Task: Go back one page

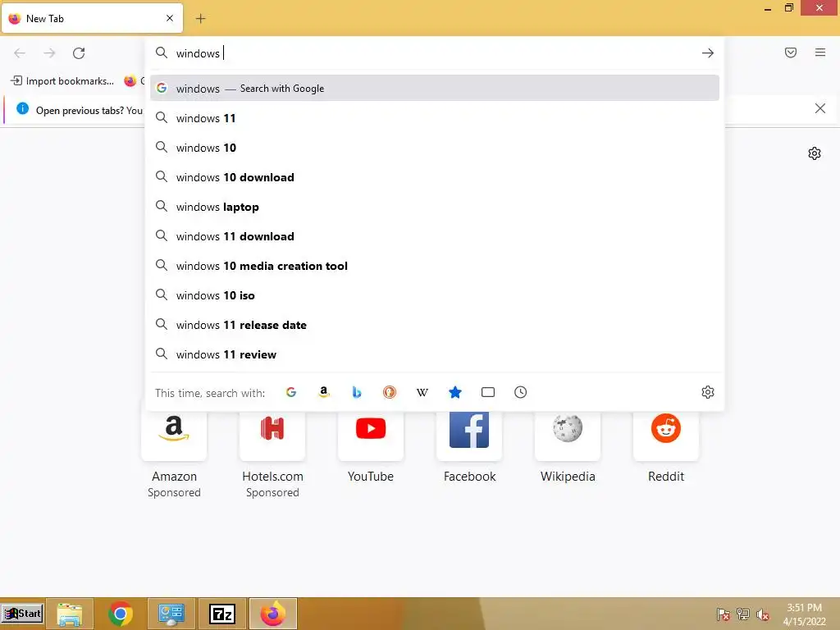Action: [20, 53]
